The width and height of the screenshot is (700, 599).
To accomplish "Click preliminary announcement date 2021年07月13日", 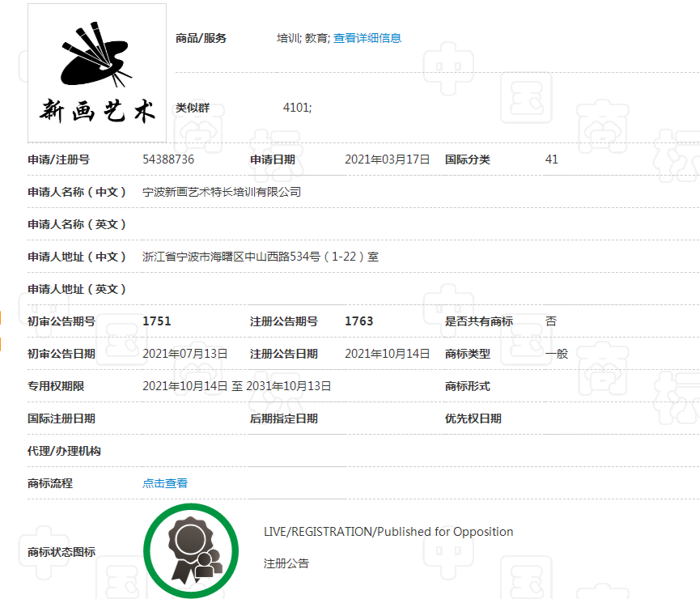I will click(x=185, y=354).
